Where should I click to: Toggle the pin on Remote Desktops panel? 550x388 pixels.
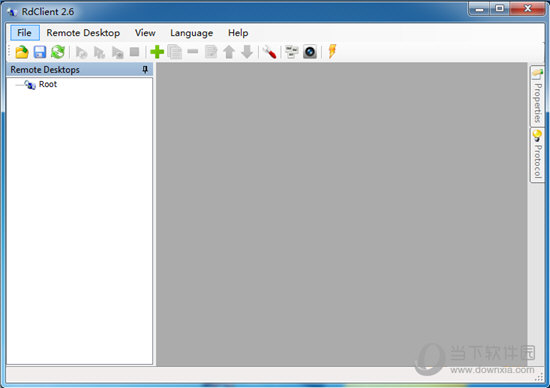[x=145, y=69]
